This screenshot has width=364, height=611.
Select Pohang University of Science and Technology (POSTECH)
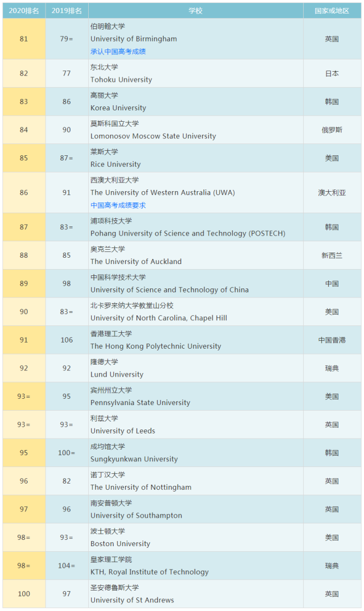click(x=188, y=233)
